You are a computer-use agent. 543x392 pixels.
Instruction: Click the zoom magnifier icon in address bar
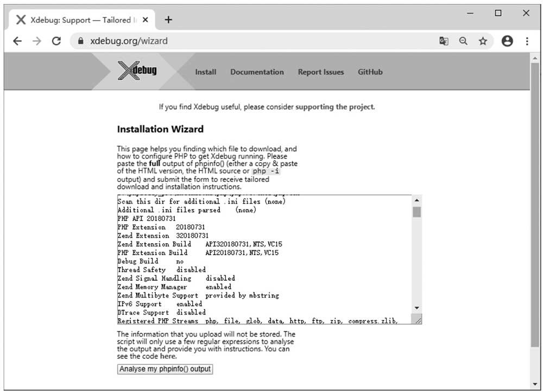tap(463, 41)
